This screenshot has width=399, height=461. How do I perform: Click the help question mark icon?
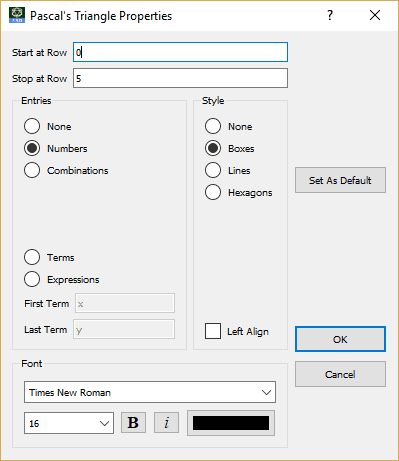tap(330, 15)
